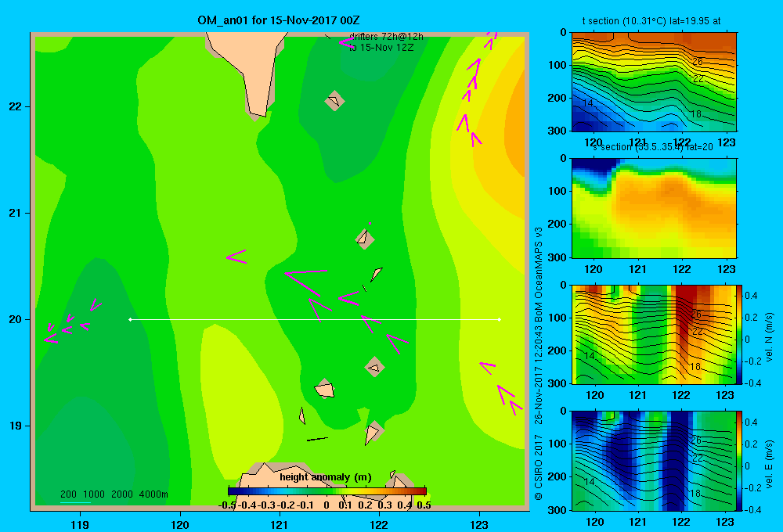783x532 pixels.
Task: Click the vel. N color scale bar
Action: click(x=739, y=334)
